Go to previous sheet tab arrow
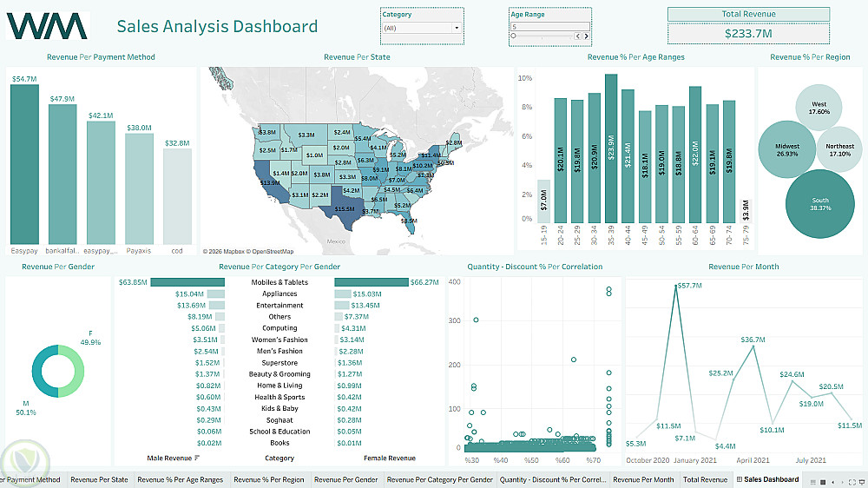The height and width of the screenshot is (488, 868). [833, 483]
